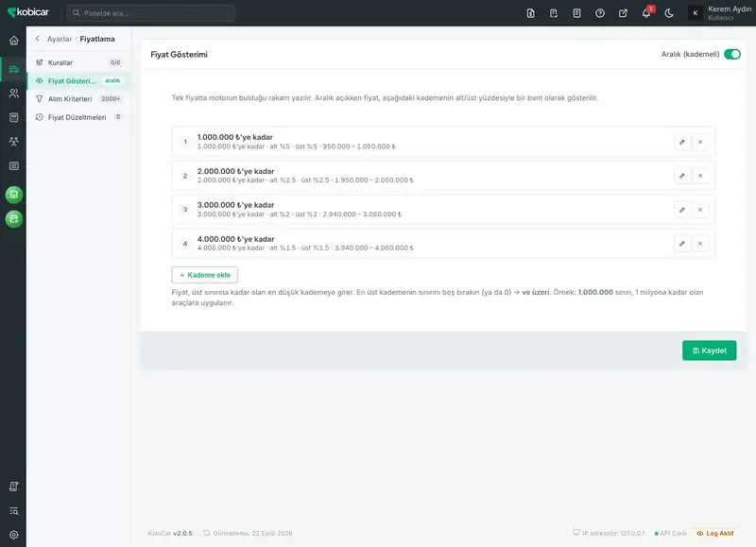This screenshot has width=756, height=547.
Task: Switch to dark mode via moon icon
Action: click(669, 13)
